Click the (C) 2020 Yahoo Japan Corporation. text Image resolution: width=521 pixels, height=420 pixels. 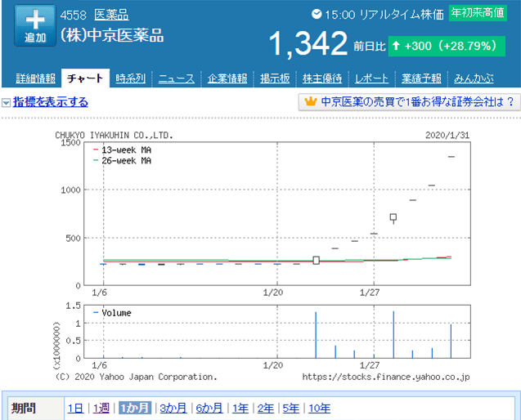[136, 378]
